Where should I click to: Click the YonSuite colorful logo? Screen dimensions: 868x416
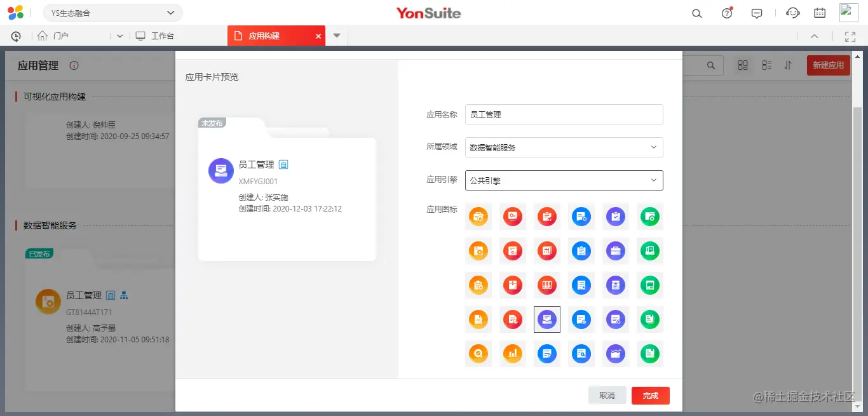16,12
